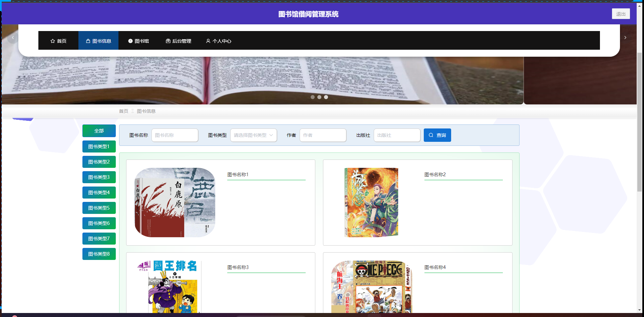Open the 白鹿原 book cover thumbnail
This screenshot has width=644, height=317.
(x=175, y=203)
